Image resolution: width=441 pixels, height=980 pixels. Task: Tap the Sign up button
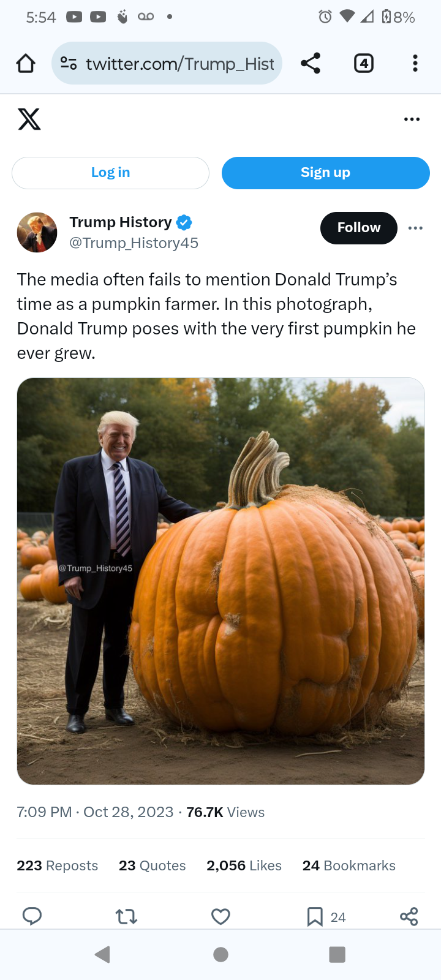(x=326, y=173)
